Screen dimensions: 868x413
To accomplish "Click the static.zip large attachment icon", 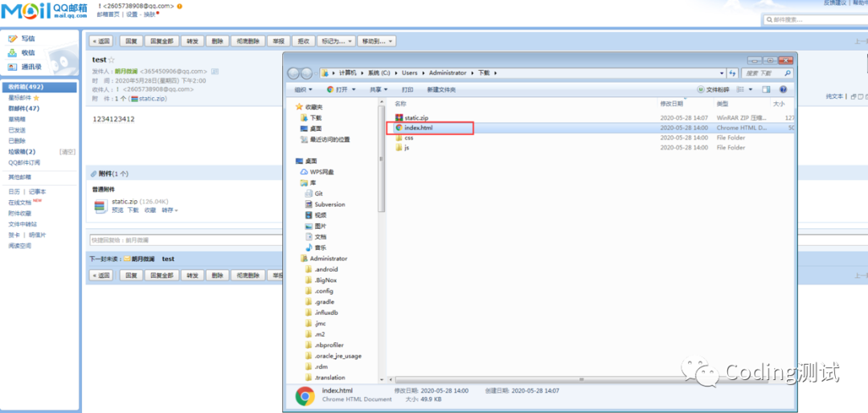I will 100,206.
